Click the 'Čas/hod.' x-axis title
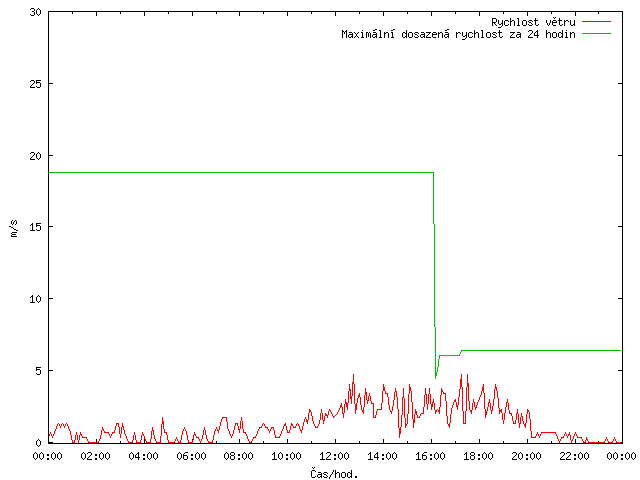Viewport: 640px width, 480px height. point(334,474)
